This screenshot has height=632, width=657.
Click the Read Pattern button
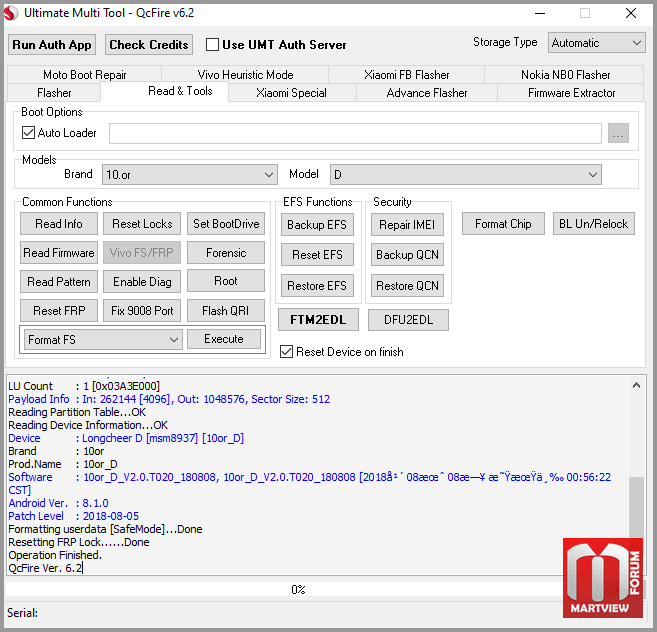(x=59, y=282)
